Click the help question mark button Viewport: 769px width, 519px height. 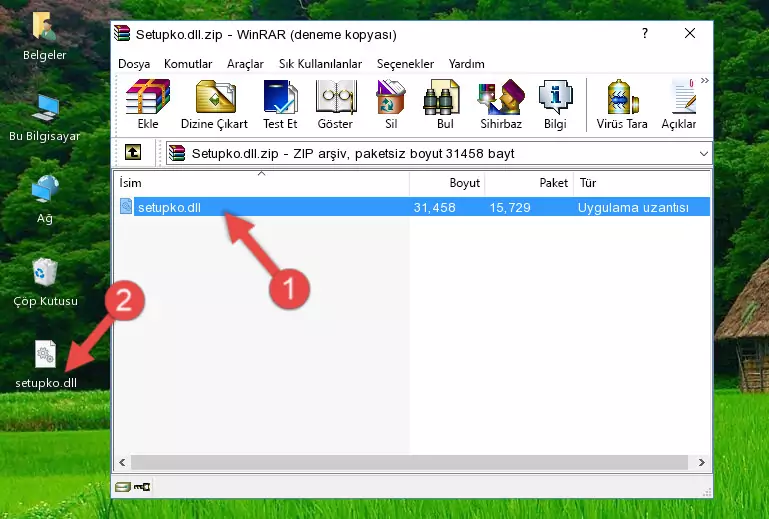point(644,33)
